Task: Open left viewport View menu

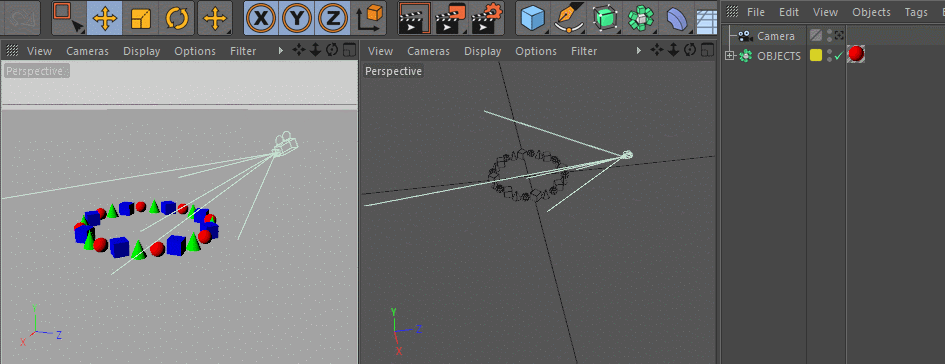Action: click(39, 51)
